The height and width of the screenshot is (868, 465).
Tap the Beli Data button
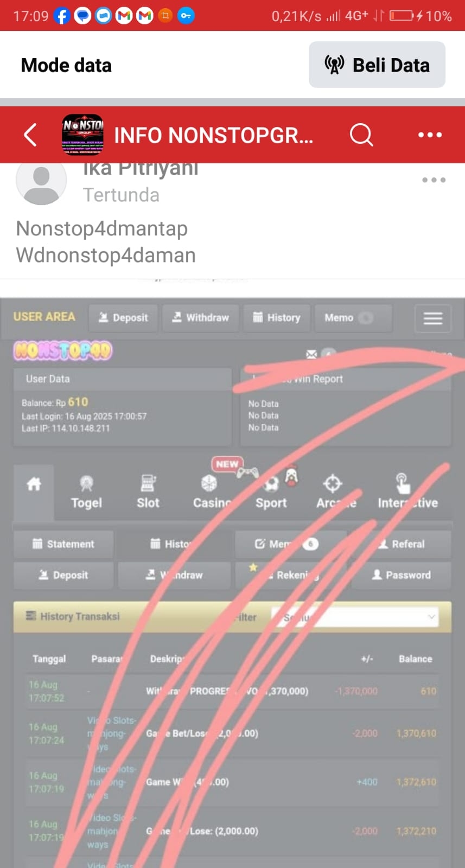[377, 65]
